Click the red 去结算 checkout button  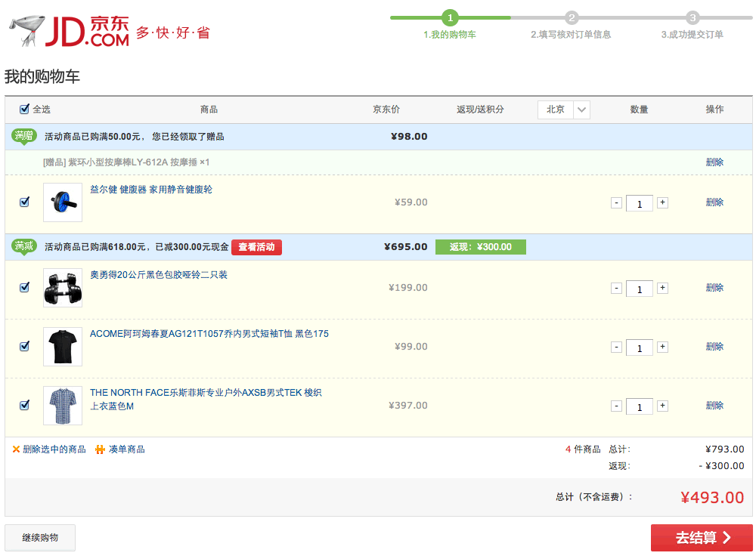pyautogui.click(x=702, y=538)
